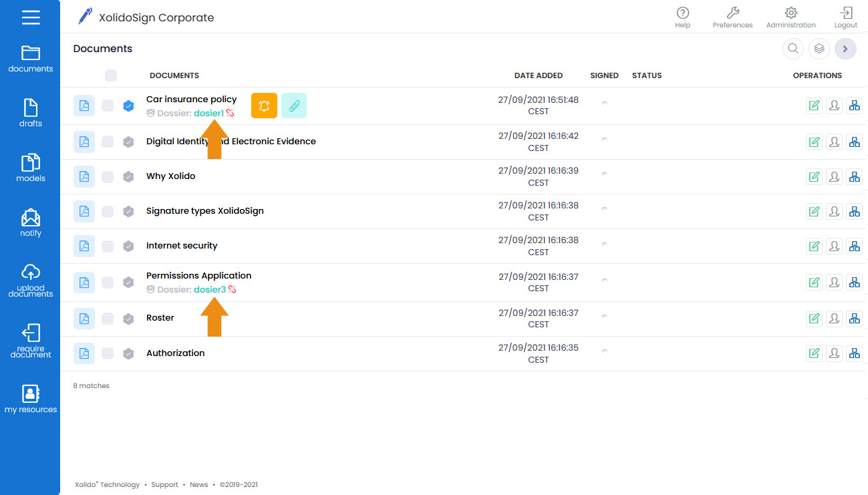Open the PDF icon of Roster
Viewport: 868px width, 495px height.
pyautogui.click(x=84, y=319)
